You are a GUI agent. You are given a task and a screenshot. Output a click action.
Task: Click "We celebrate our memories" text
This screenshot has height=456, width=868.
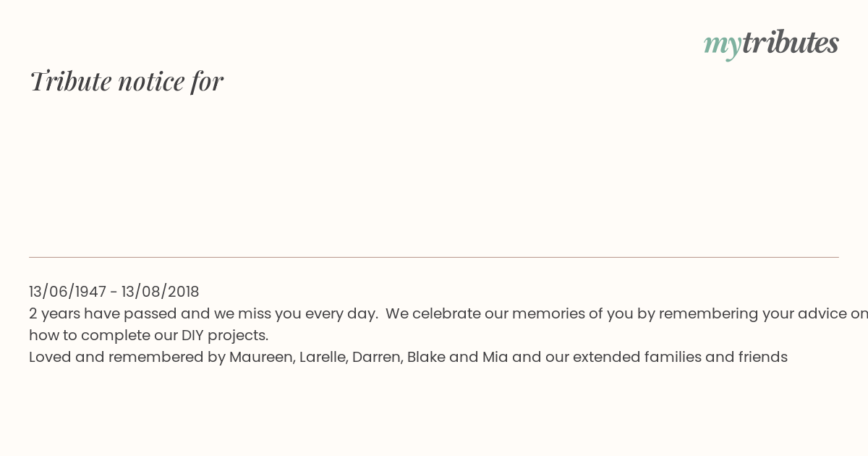point(475,313)
